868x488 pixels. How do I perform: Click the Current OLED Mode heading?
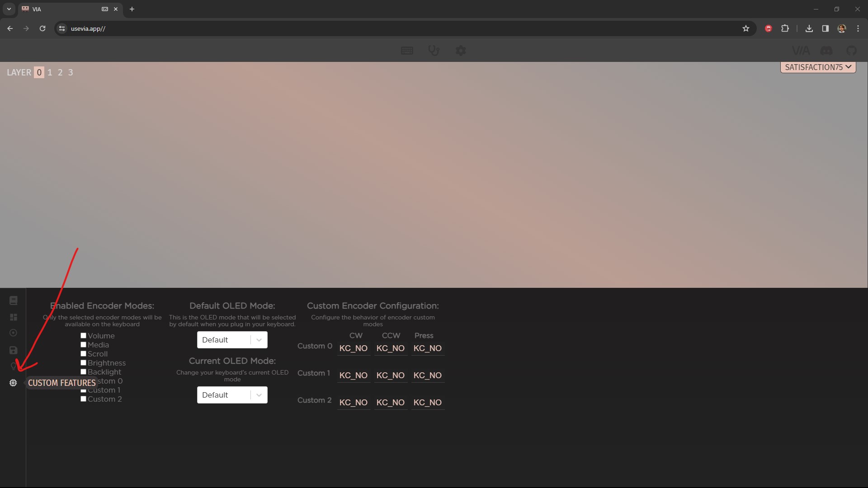232,361
